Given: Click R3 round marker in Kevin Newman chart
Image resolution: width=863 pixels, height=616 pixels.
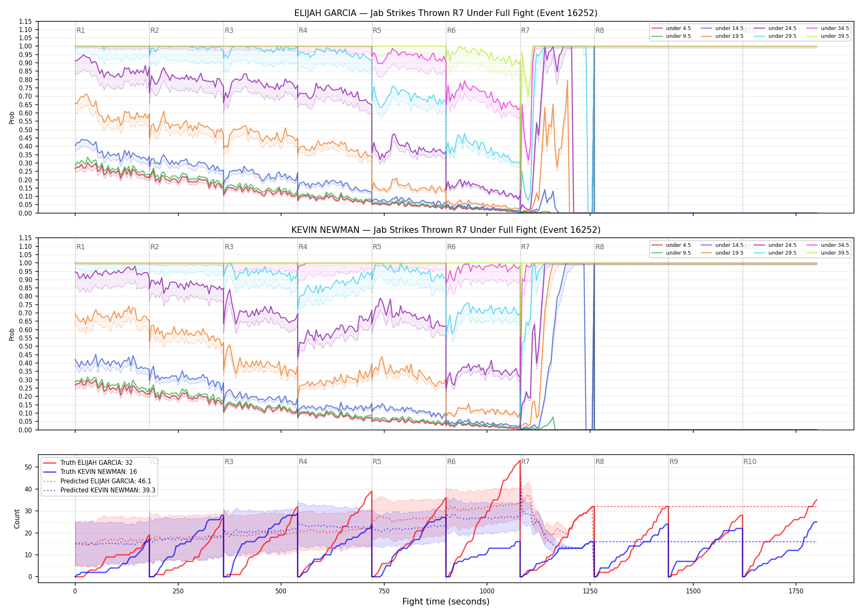Looking at the screenshot, I should click(x=229, y=247).
